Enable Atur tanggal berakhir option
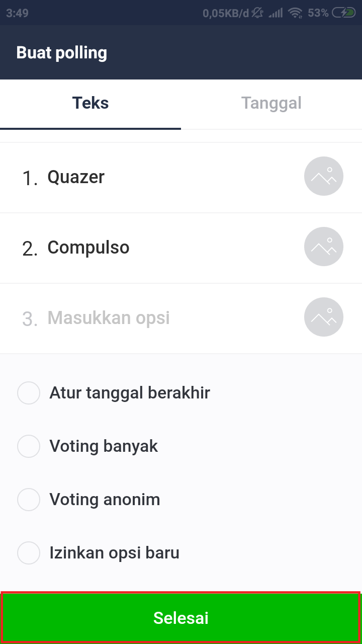This screenshot has width=362, height=644. 29,393
